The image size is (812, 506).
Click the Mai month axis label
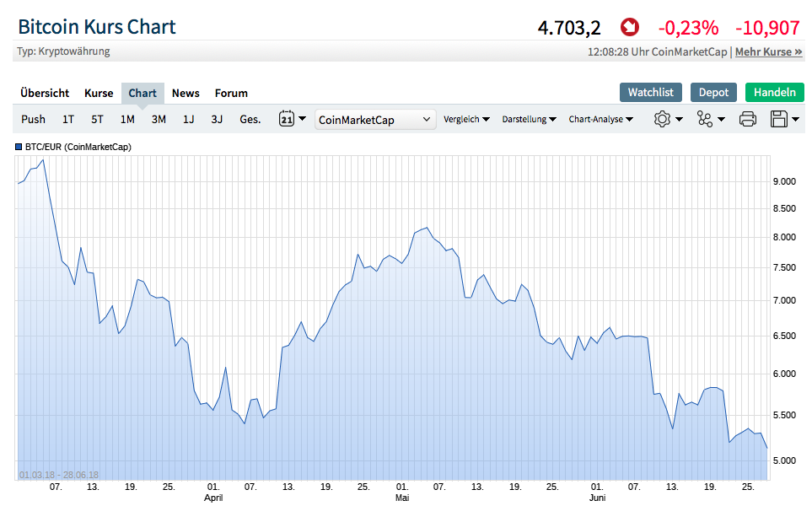pos(402,498)
